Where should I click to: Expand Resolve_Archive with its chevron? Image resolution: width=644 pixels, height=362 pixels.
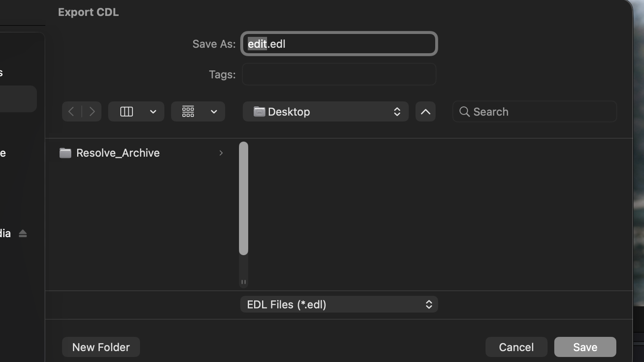pos(221,153)
